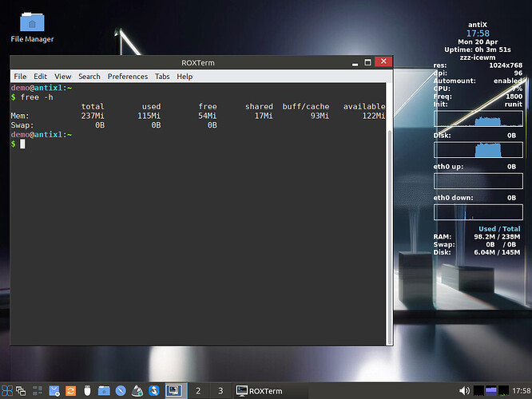Image resolution: width=532 pixels, height=399 pixels.
Task: Open the blue wrench control centre icon
Action: click(x=153, y=391)
